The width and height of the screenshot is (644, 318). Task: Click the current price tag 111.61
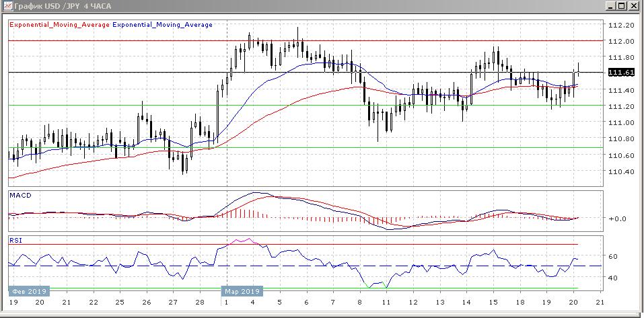[x=618, y=72]
